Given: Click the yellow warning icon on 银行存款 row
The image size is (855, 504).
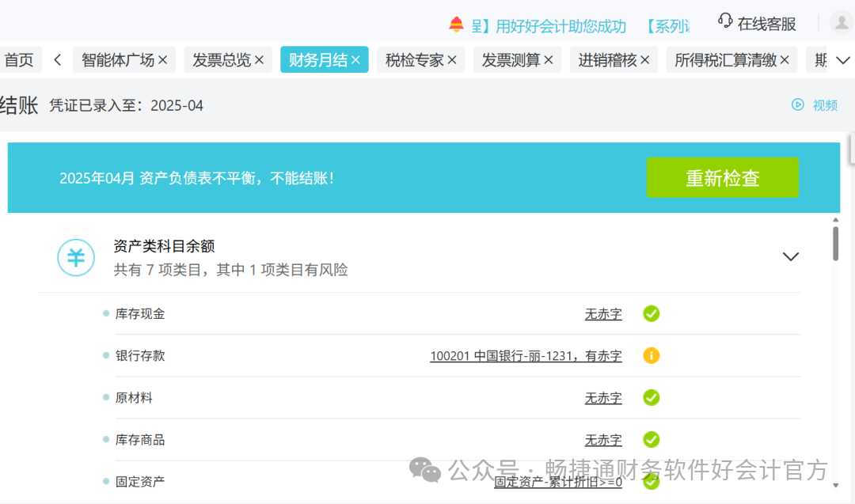Looking at the screenshot, I should click(651, 356).
